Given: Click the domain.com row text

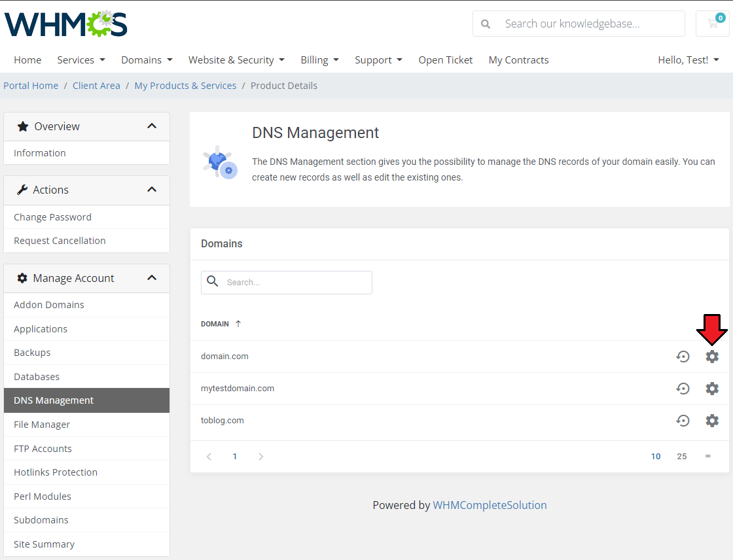Looking at the screenshot, I should pos(225,356).
